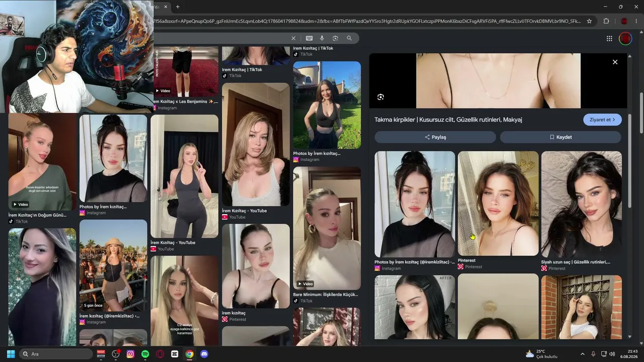Open Discord from the taskbar
This screenshot has height=362, width=644.
click(x=204, y=354)
